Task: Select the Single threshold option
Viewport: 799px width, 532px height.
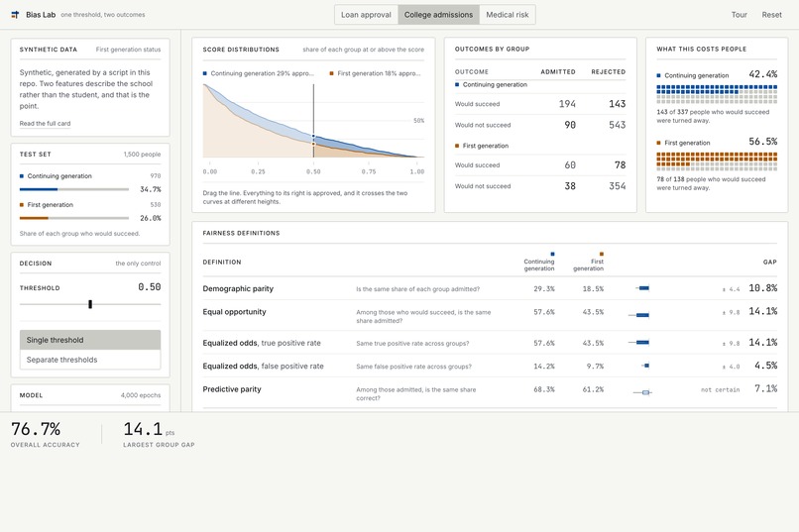Action: pos(90,340)
